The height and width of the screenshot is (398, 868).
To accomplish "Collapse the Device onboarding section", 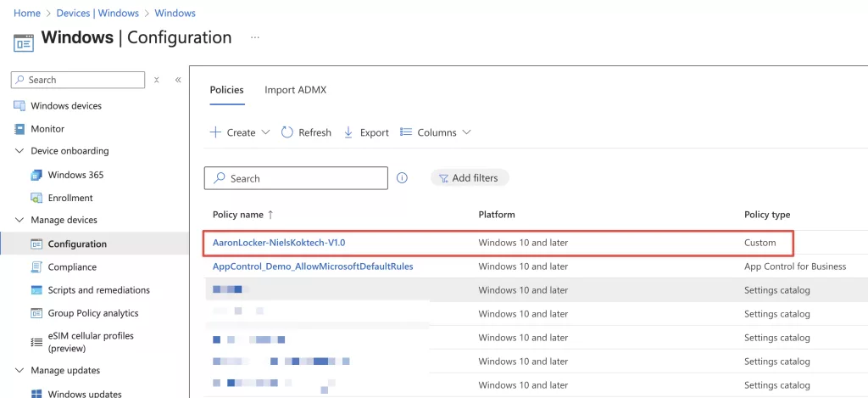I will coord(19,151).
